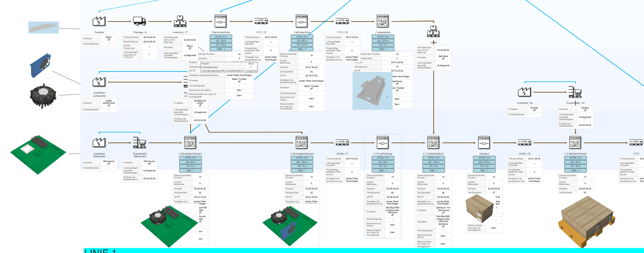Click the Falzmaschine process icon
Screen dimensions: 644x253
point(301,20)
